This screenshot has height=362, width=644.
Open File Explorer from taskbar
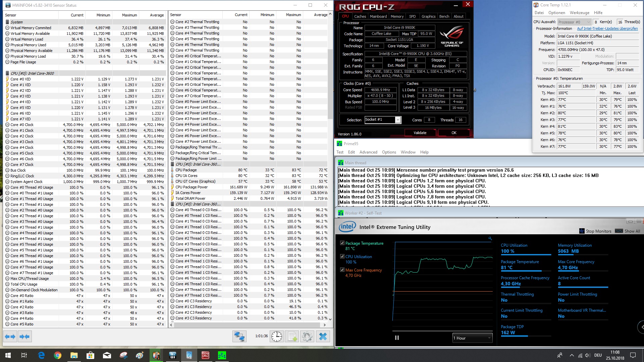(74, 355)
